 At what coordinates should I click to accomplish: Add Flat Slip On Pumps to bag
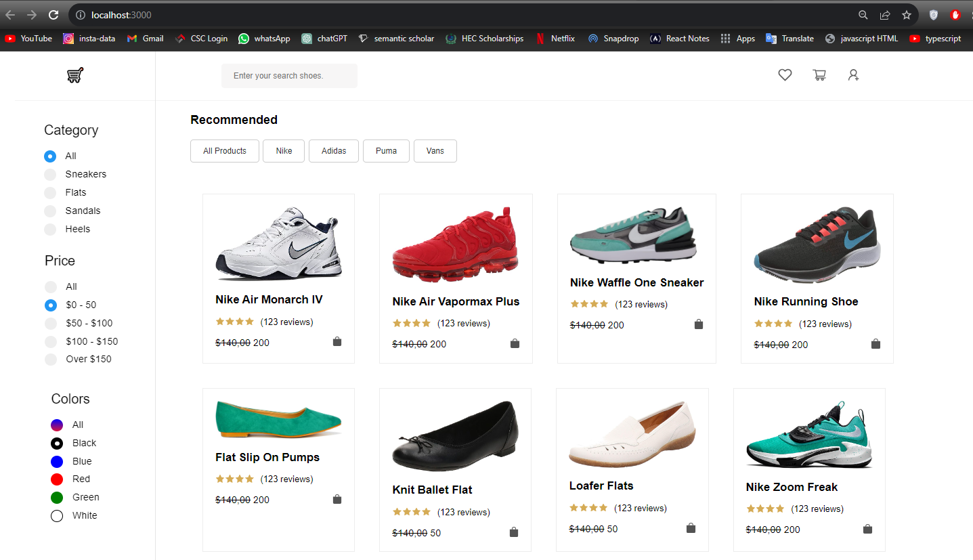(x=337, y=499)
